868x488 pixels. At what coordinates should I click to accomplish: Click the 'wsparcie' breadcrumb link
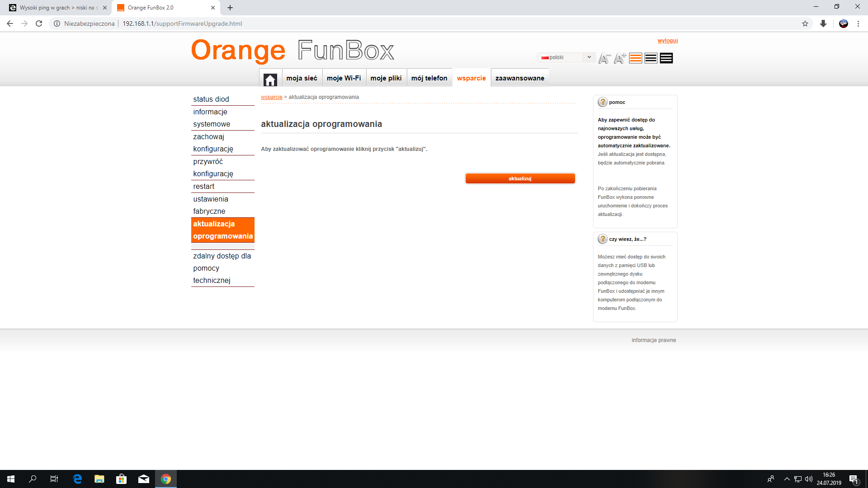pos(272,97)
